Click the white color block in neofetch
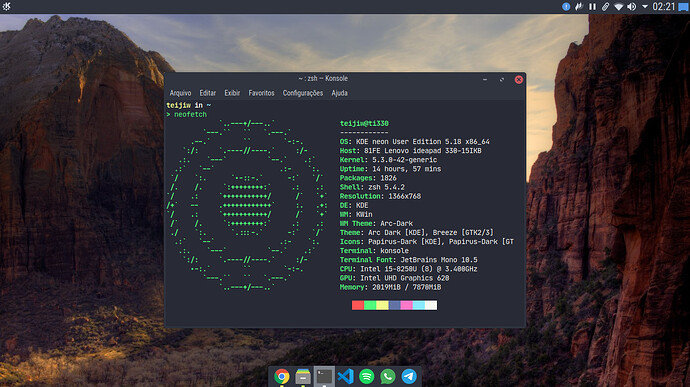Screen dimensions: 690x387 431,305
